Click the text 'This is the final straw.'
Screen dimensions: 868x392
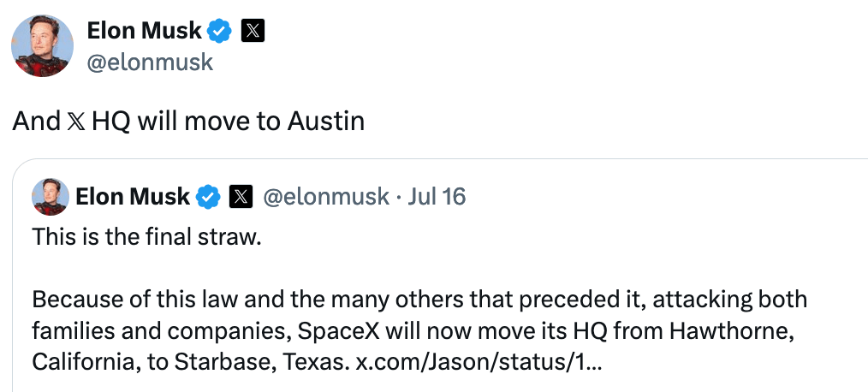(x=146, y=237)
